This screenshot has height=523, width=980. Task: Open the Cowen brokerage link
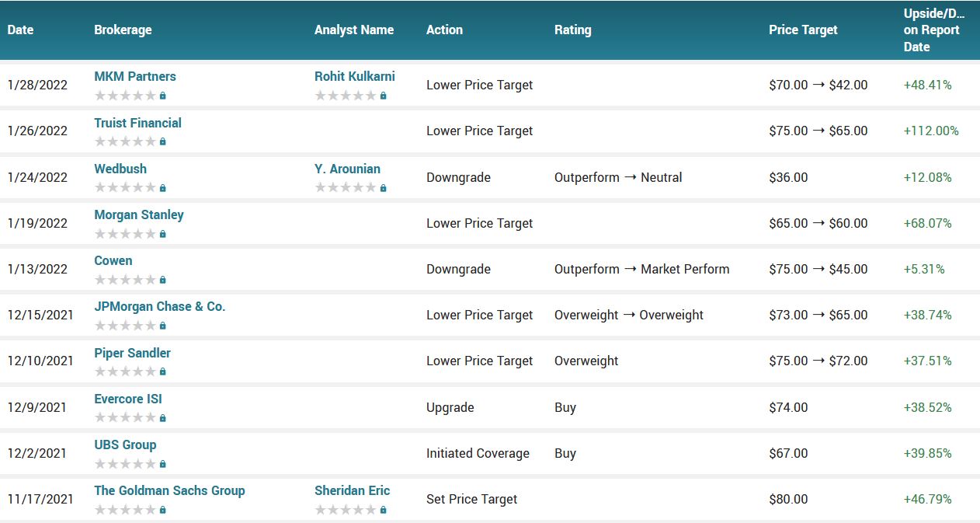tap(113, 260)
